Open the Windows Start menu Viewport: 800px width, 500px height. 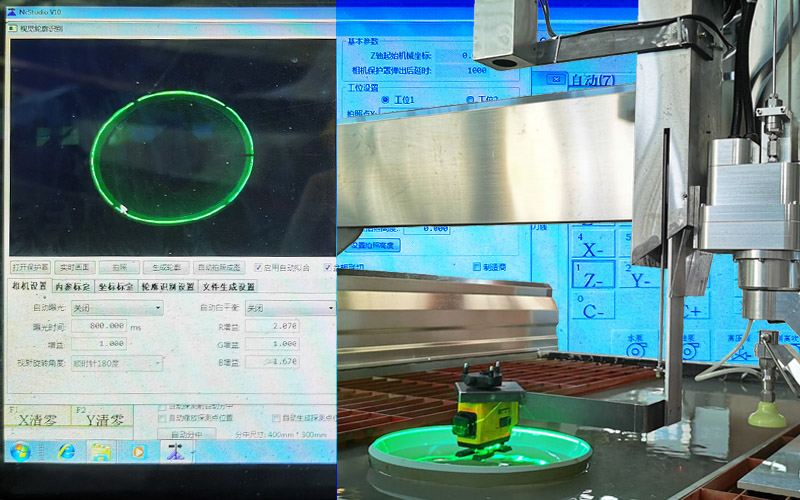tap(19, 452)
